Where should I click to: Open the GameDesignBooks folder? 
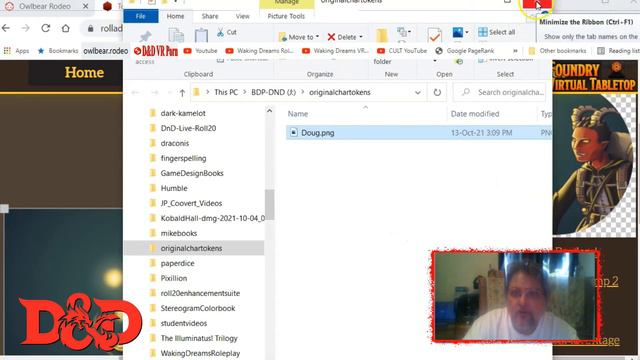coord(192,173)
